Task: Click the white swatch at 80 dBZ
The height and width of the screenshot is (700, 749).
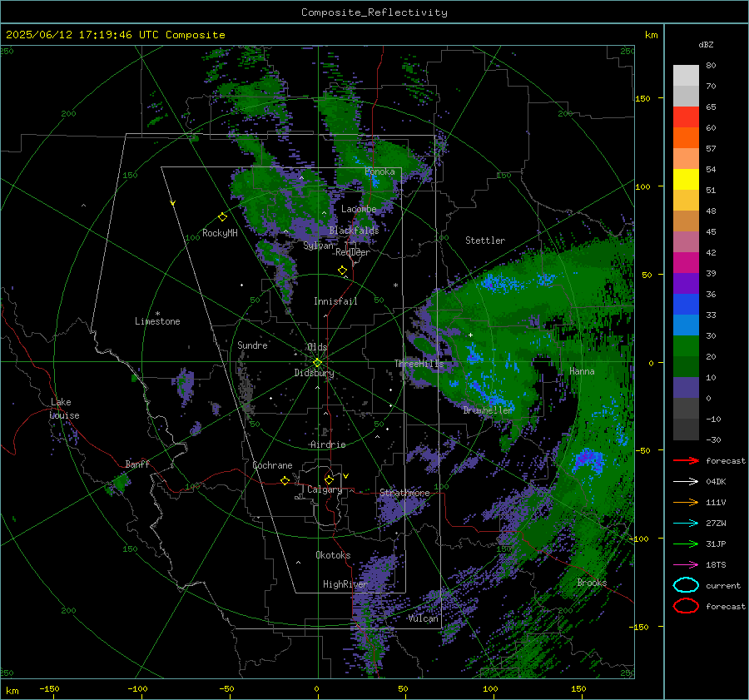Action: coord(686,76)
